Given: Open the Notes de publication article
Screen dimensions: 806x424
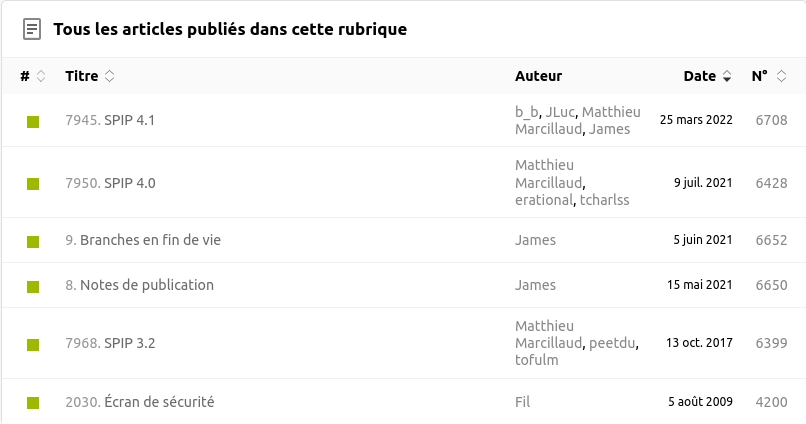Looking at the screenshot, I should [146, 285].
